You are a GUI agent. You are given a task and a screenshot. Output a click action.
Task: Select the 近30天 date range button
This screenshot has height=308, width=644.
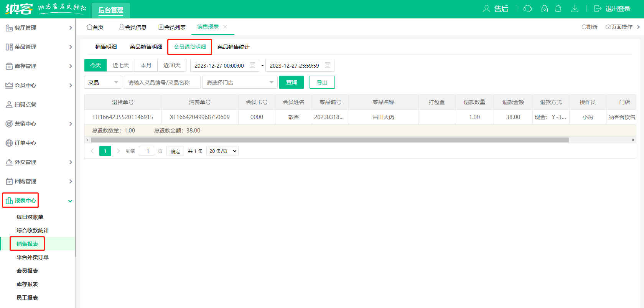172,65
